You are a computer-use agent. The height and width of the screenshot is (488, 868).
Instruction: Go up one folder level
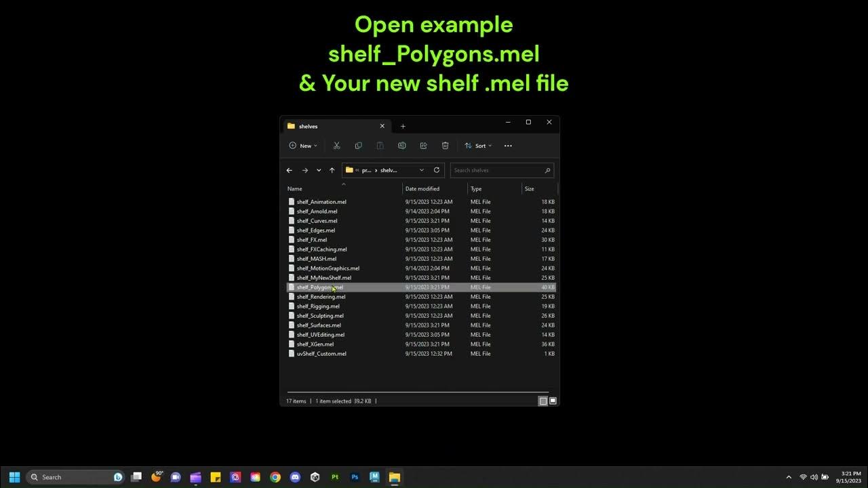[x=332, y=170]
